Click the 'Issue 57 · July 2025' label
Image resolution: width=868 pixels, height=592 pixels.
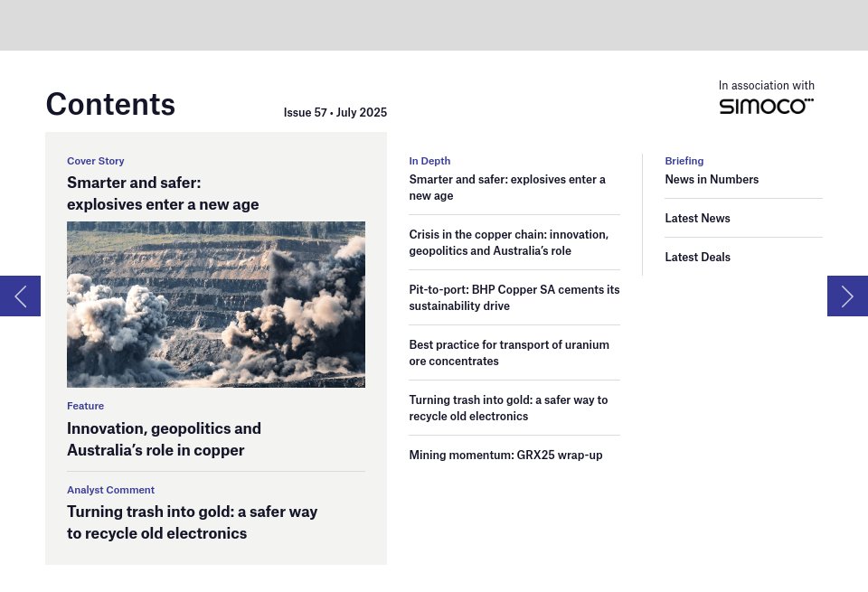tap(335, 112)
